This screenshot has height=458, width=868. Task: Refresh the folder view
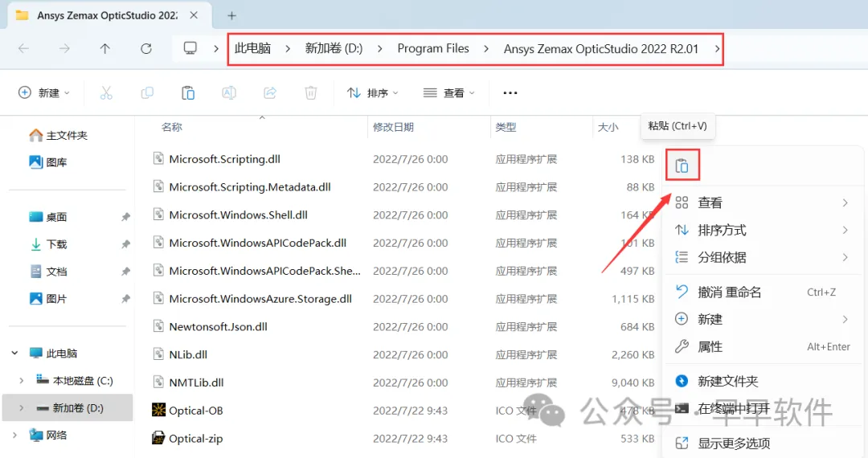click(x=146, y=49)
